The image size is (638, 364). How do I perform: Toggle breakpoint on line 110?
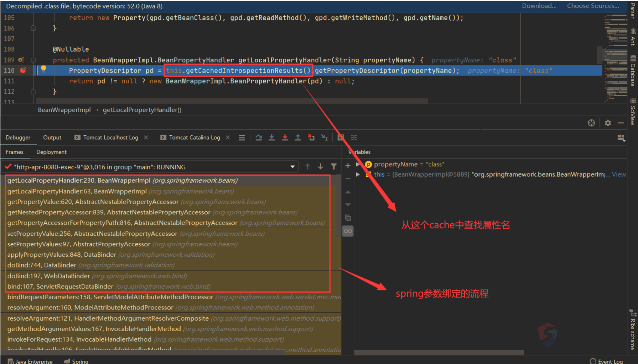[x=23, y=71]
